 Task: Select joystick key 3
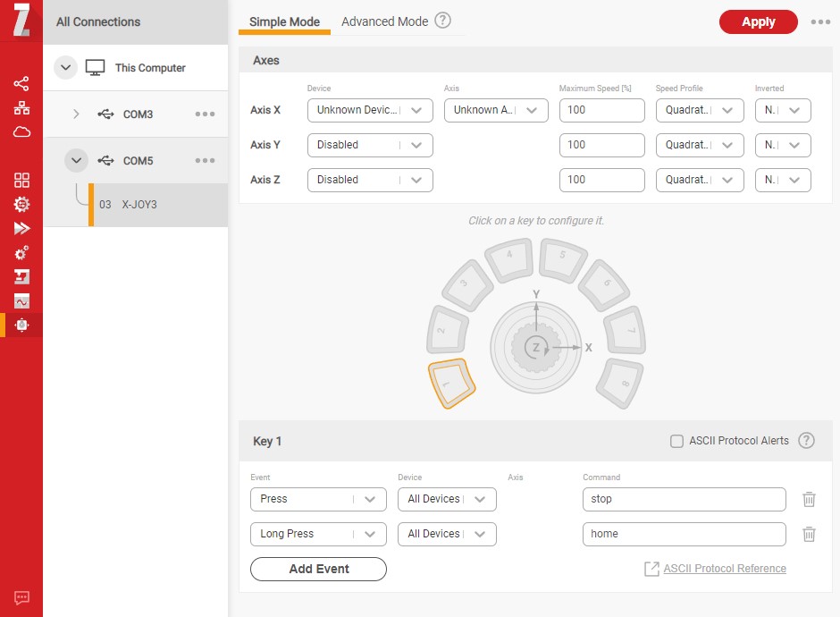point(467,285)
